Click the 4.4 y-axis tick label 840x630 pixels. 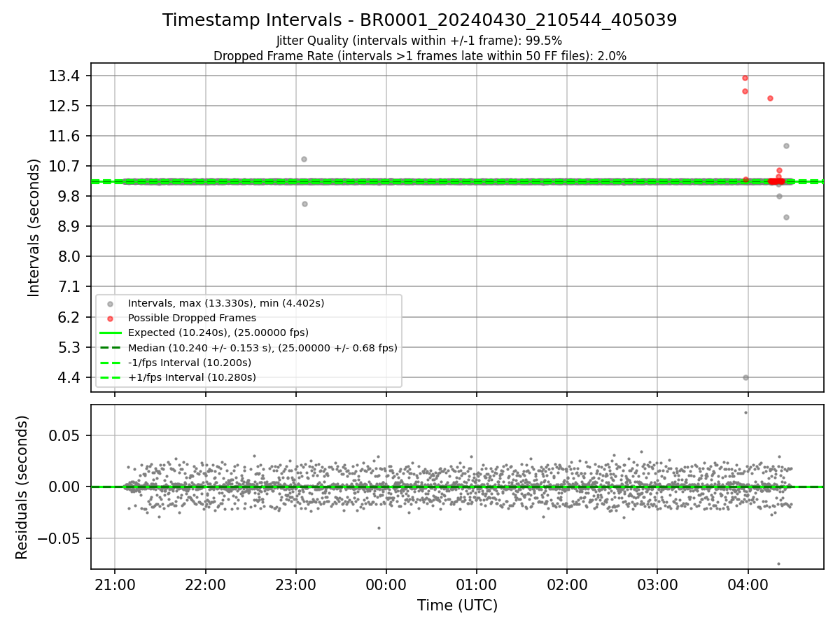point(69,377)
